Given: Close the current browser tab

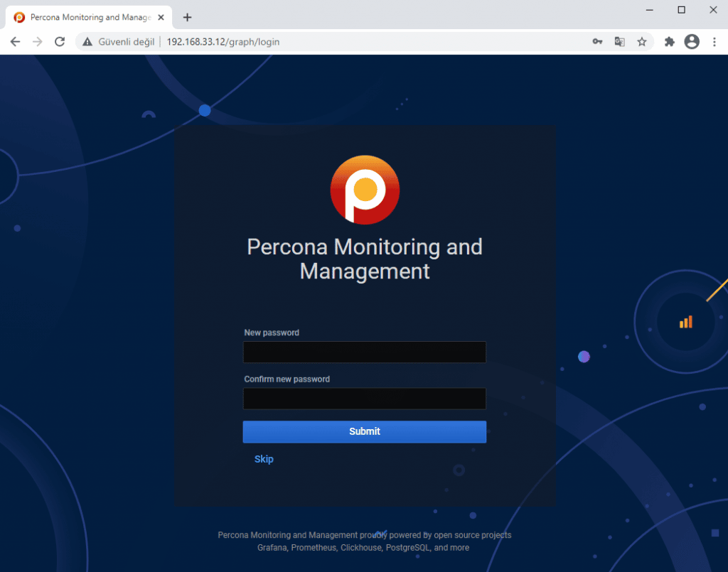Looking at the screenshot, I should click(160, 16).
